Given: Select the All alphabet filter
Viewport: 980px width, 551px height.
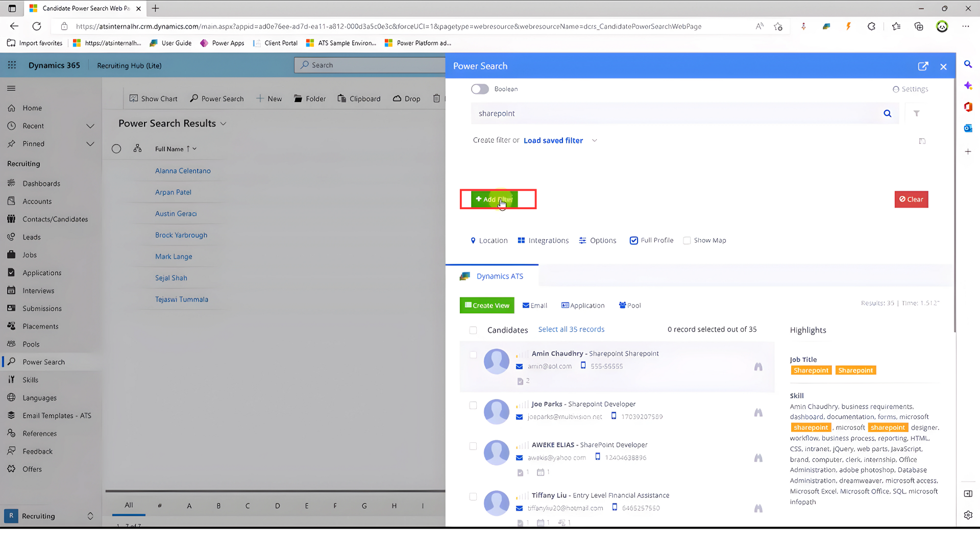Looking at the screenshot, I should click(129, 505).
